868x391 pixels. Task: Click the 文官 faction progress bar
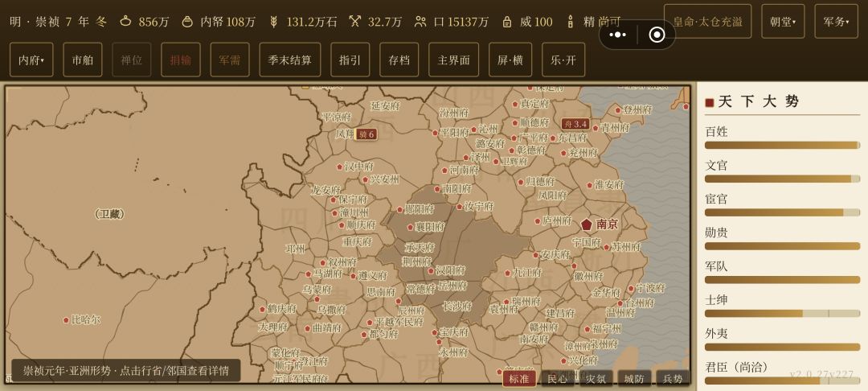pos(782,179)
